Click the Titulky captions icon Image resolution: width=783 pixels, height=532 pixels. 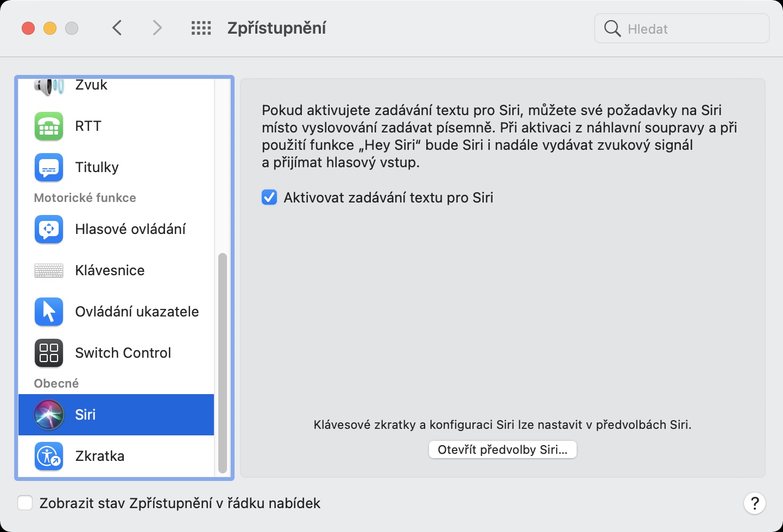pos(49,167)
